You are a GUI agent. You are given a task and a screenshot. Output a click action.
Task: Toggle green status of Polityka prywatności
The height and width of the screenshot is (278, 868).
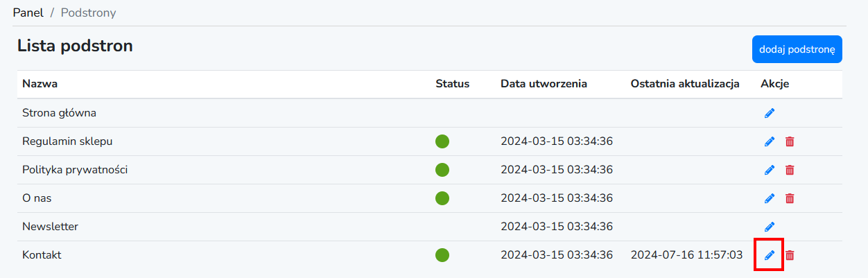(442, 170)
